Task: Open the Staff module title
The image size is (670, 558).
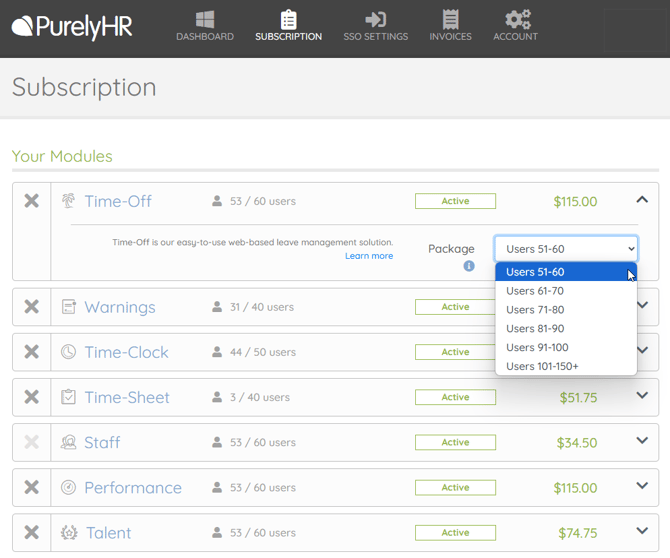Action: coord(102,442)
